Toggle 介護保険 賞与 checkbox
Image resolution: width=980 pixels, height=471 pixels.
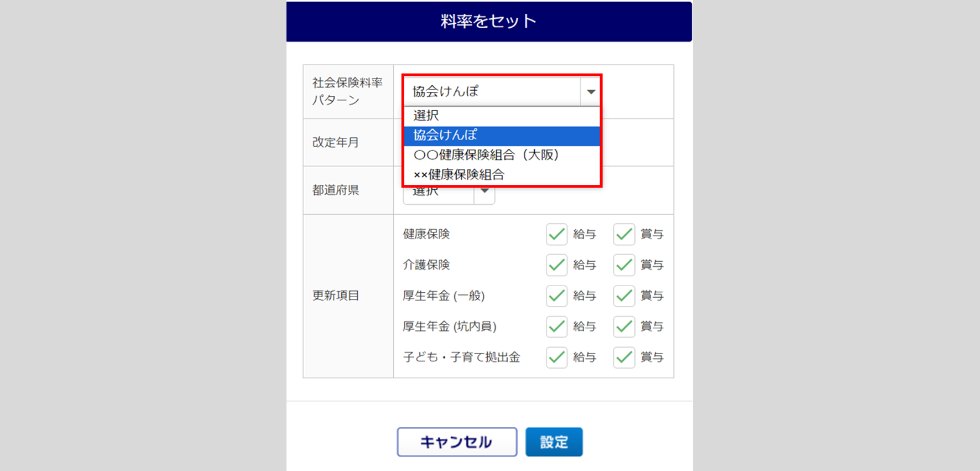(624, 265)
